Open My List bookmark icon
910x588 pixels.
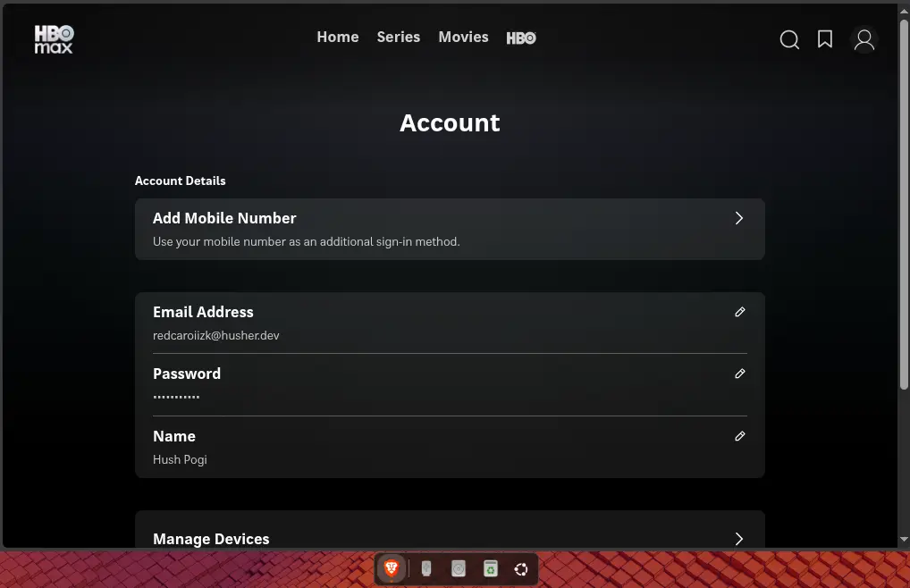(825, 38)
